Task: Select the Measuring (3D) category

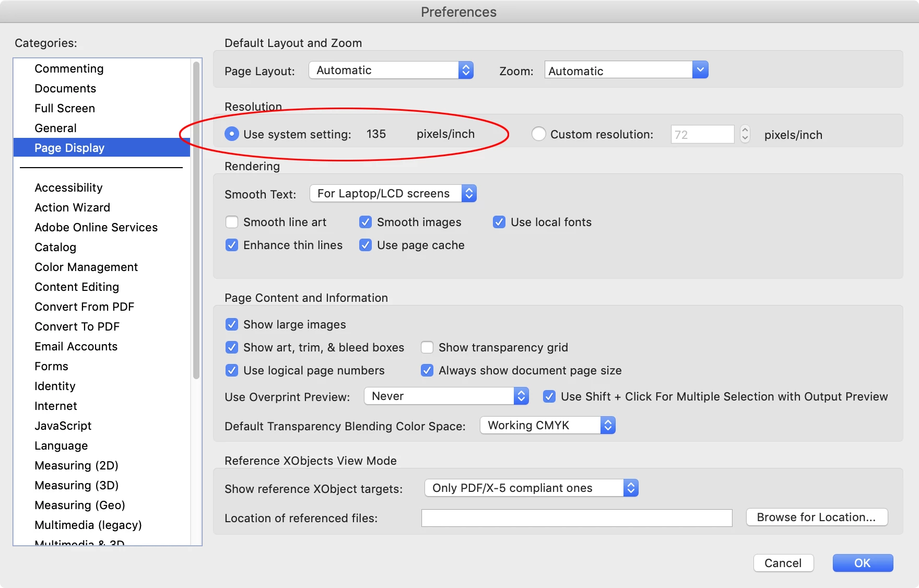Action: (102, 485)
